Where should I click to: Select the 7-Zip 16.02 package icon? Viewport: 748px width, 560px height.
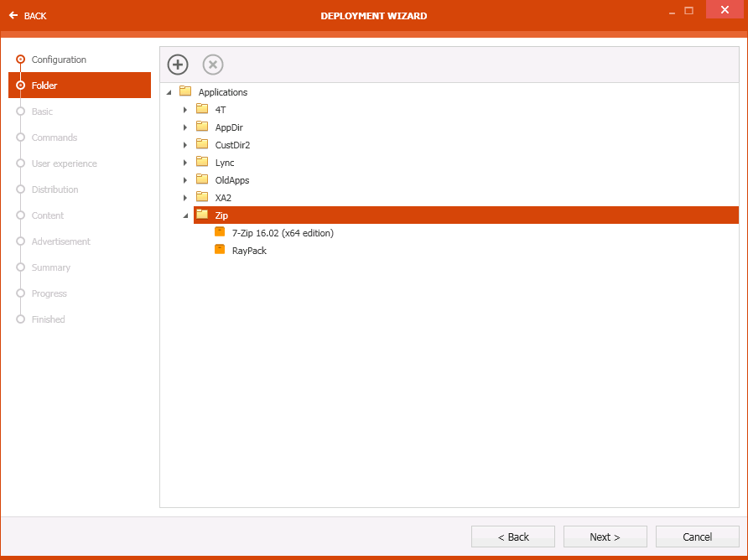tap(219, 232)
